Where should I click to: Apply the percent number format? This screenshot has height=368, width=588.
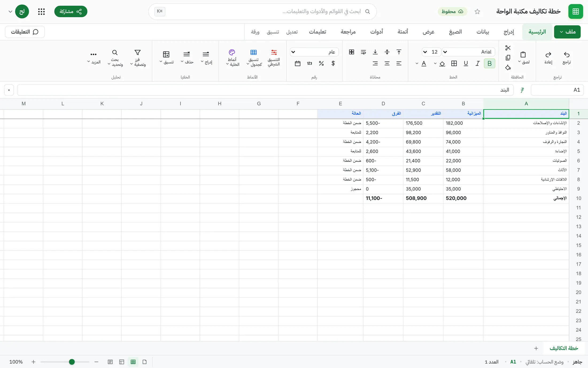tap(321, 63)
